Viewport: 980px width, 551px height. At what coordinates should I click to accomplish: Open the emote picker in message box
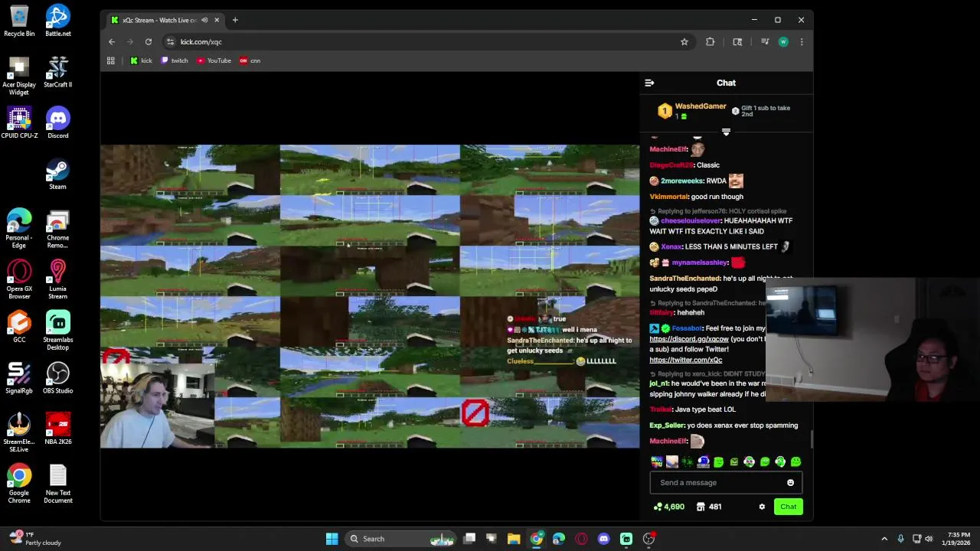(790, 483)
